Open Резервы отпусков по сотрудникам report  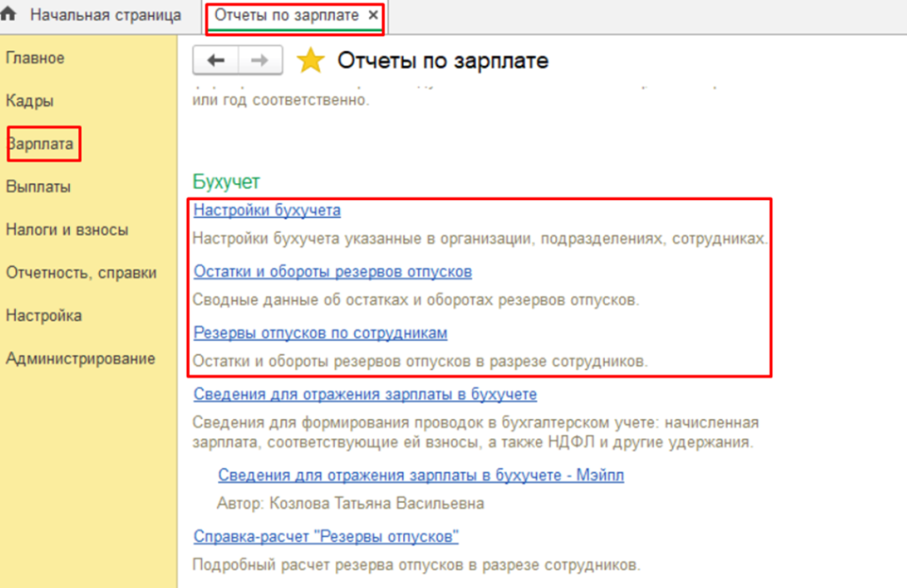[x=320, y=333]
